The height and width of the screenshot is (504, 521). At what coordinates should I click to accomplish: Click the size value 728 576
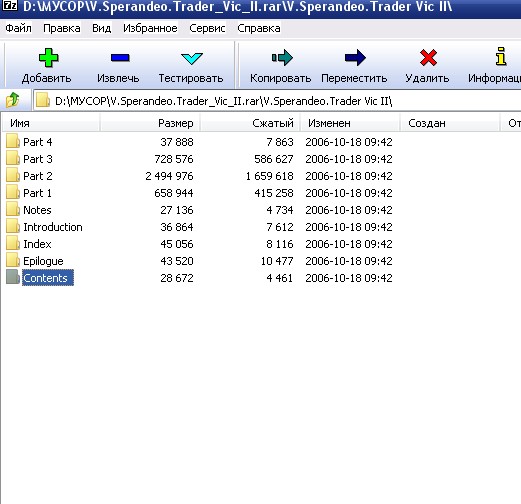174,159
